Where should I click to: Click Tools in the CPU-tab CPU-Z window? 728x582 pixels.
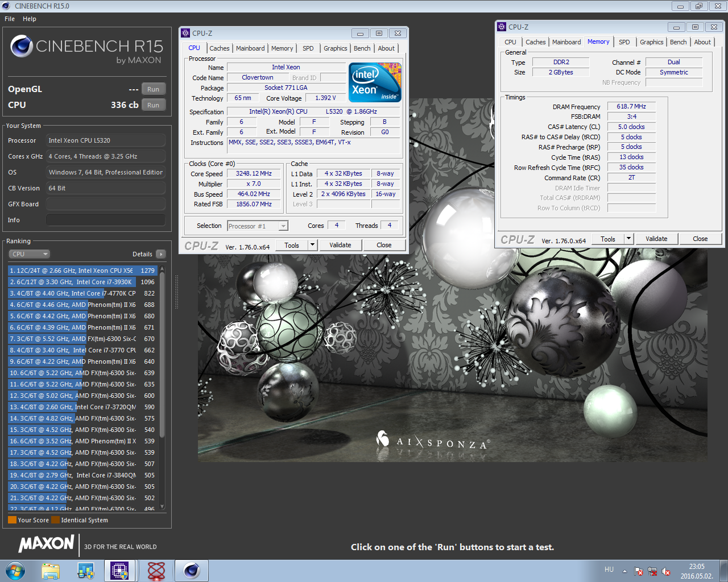click(x=292, y=246)
